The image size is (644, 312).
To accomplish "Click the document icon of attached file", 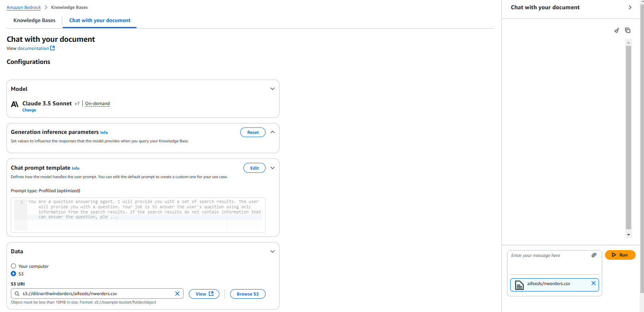I will [519, 285].
